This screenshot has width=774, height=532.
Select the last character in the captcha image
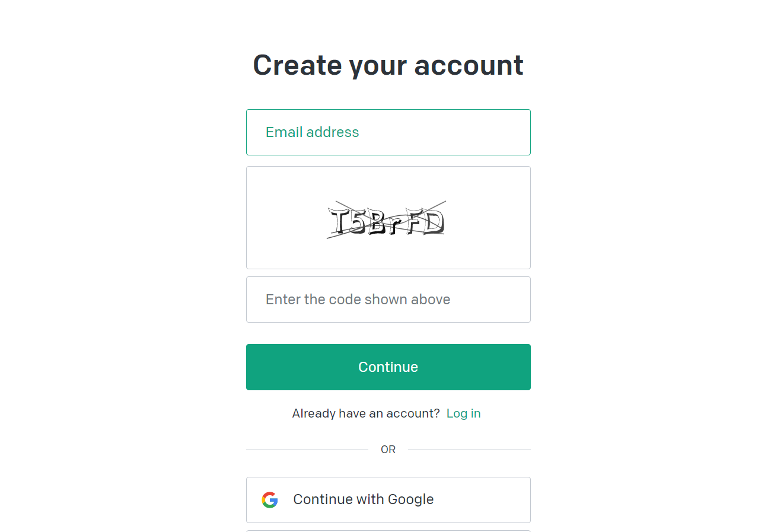435,222
